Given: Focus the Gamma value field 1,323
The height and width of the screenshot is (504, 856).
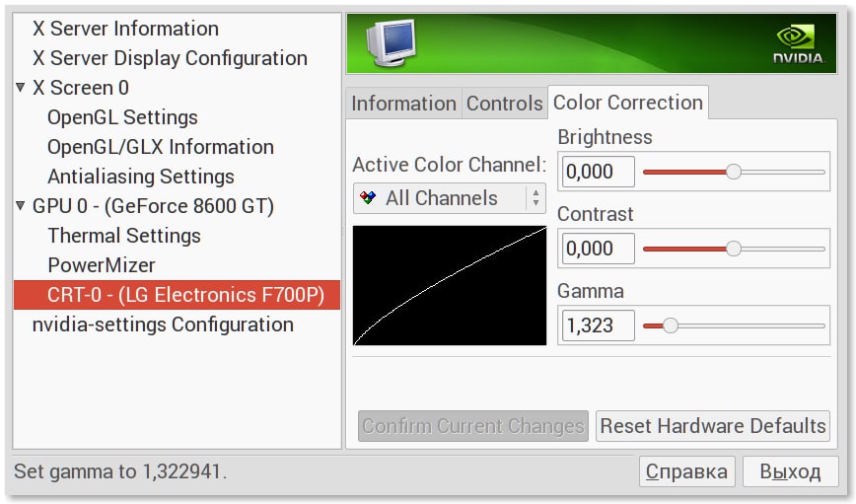Looking at the screenshot, I should [599, 326].
